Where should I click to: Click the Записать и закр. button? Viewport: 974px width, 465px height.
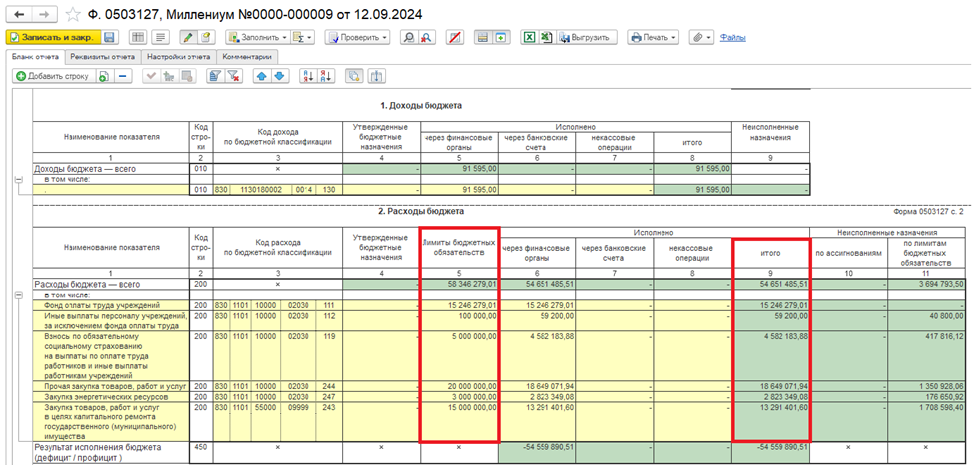click(x=52, y=37)
